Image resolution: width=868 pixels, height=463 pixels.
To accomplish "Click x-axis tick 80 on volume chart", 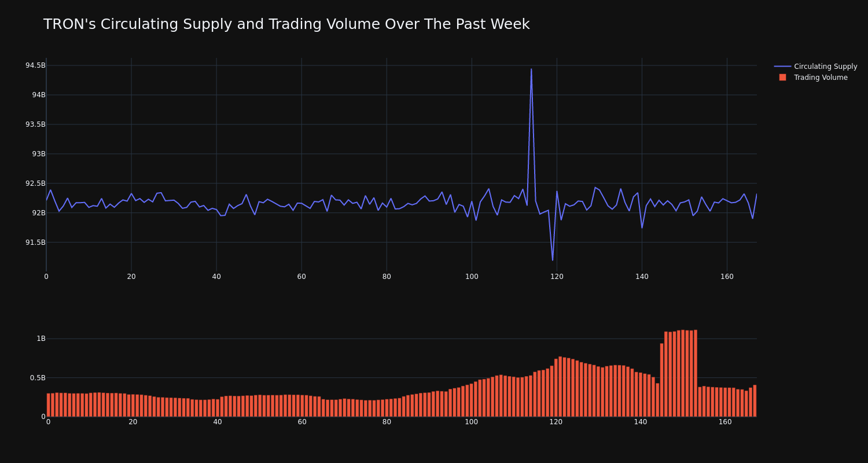I will pos(387,422).
